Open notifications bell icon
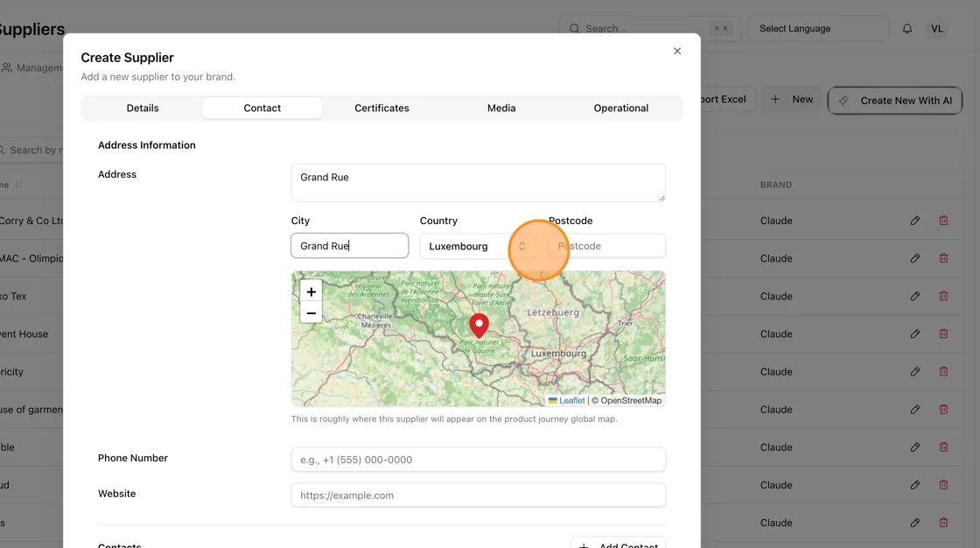 (906, 29)
